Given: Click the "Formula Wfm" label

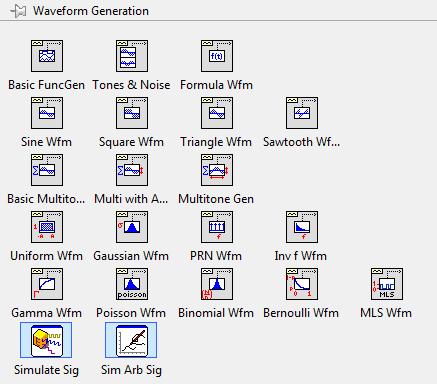Looking at the screenshot, I should 216,85.
